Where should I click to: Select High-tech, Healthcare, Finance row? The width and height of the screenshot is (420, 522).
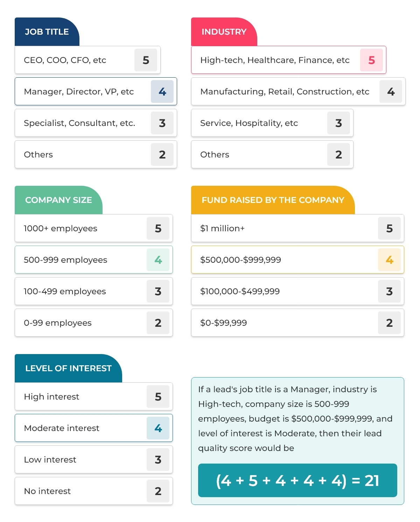click(x=289, y=60)
